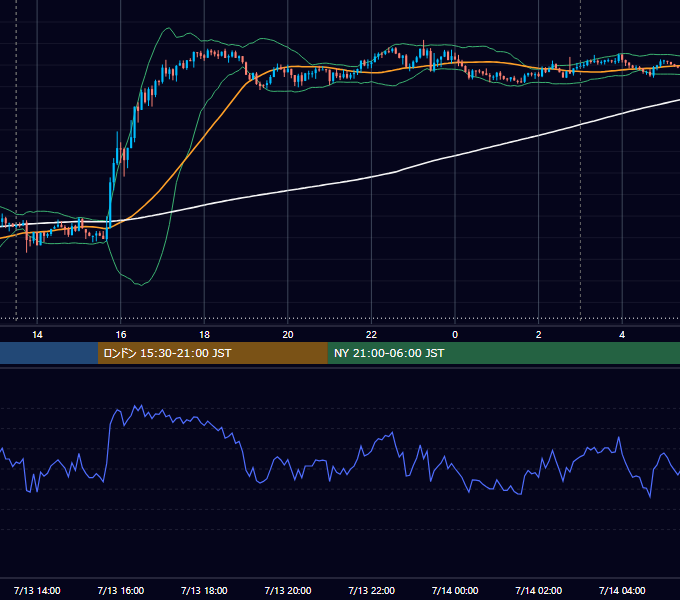Click the white long-term moving average line

[x=372, y=176]
